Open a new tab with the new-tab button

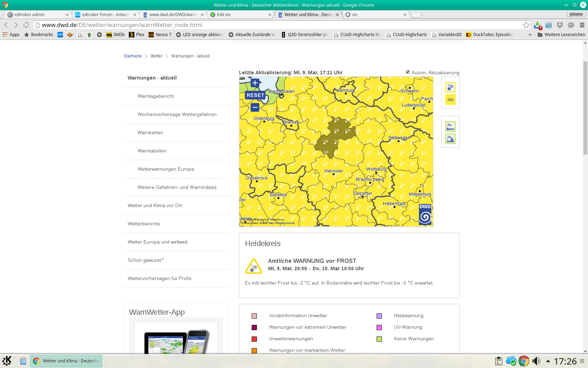coord(416,15)
